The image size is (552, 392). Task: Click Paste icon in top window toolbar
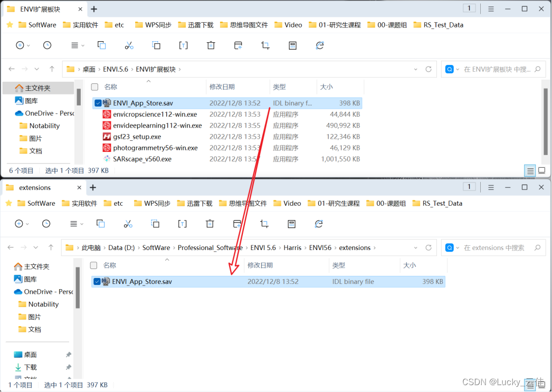click(x=156, y=45)
